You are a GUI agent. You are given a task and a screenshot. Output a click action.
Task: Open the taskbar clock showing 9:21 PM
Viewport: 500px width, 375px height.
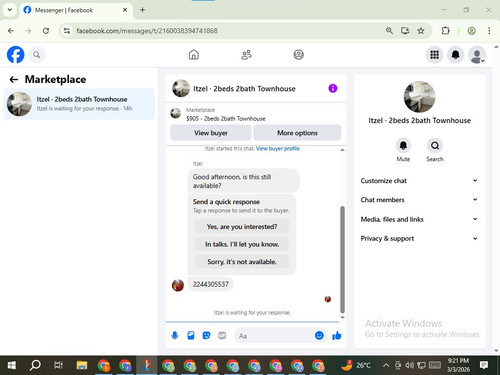click(x=458, y=365)
